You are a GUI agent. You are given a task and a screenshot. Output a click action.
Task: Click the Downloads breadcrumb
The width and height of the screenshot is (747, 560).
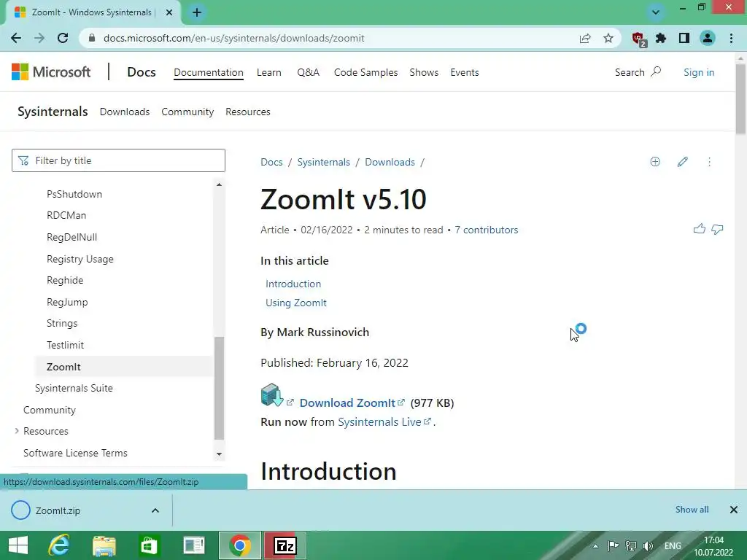pyautogui.click(x=390, y=162)
